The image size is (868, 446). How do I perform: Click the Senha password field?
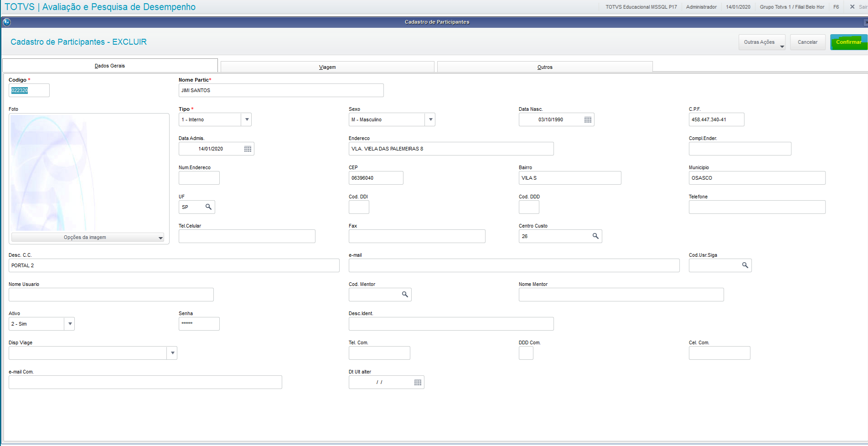(199, 324)
